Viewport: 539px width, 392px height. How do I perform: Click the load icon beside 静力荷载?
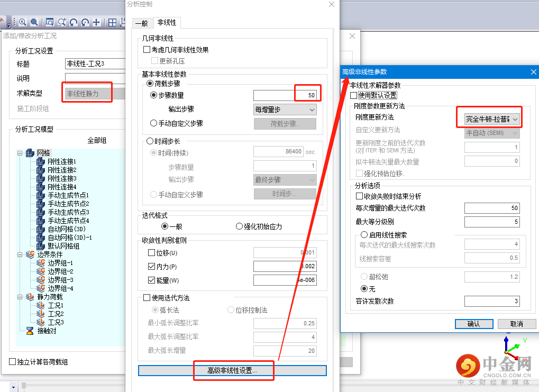30,297
